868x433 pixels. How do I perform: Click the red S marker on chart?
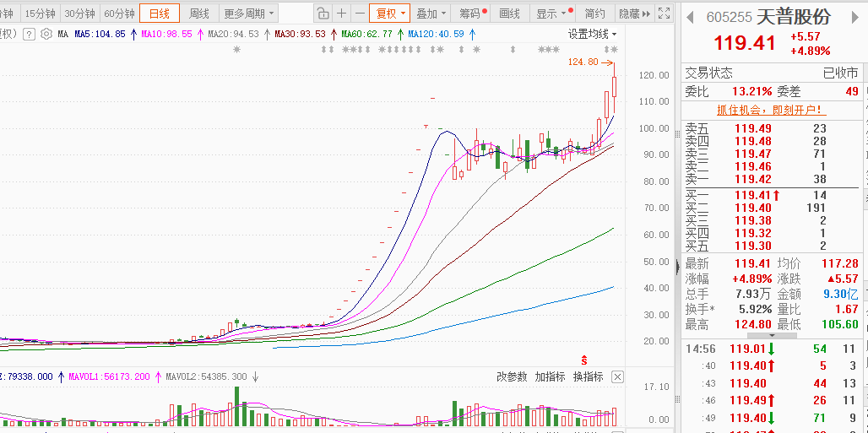(x=583, y=360)
